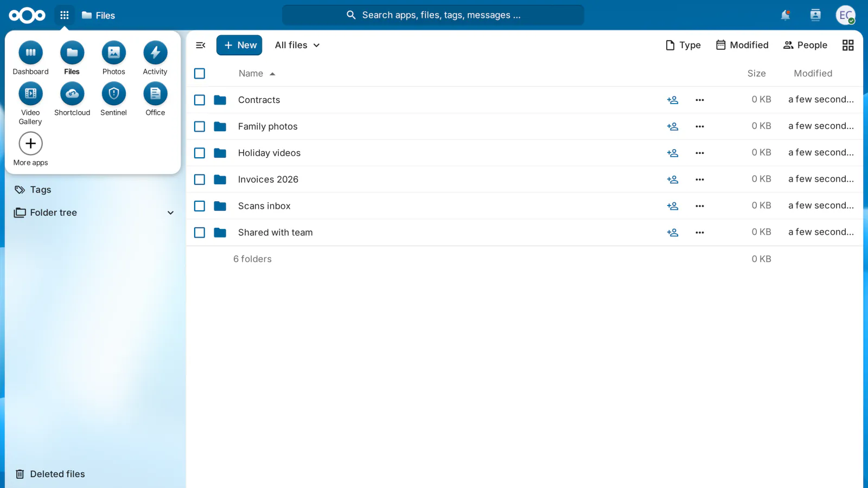
Task: Click the Nextcloud logo
Action: coord(27,15)
